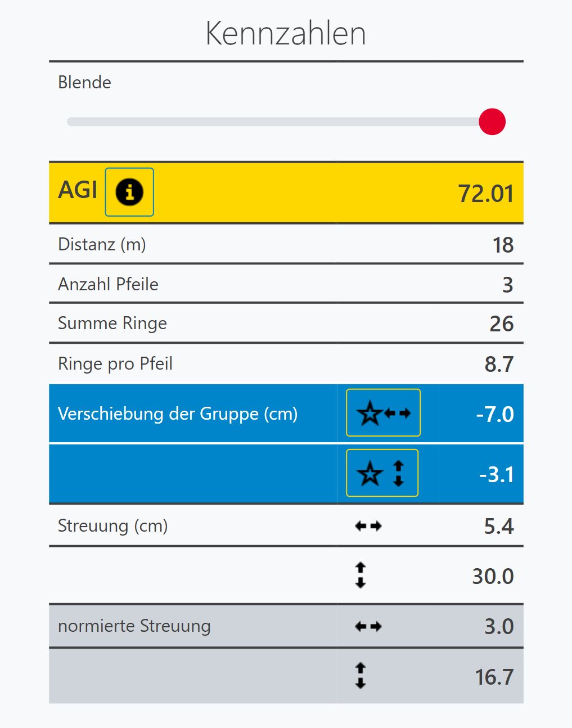Click horizontal arrows icon in normierte Streuung row

point(368,626)
